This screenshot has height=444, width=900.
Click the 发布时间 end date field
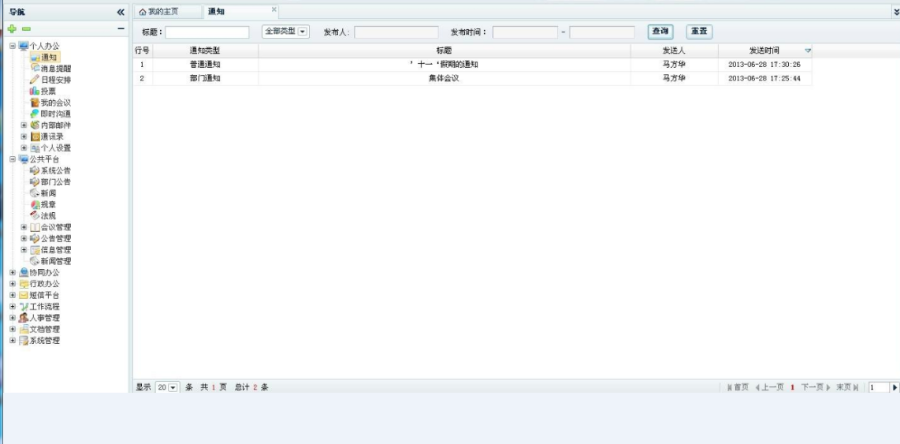[x=602, y=32]
